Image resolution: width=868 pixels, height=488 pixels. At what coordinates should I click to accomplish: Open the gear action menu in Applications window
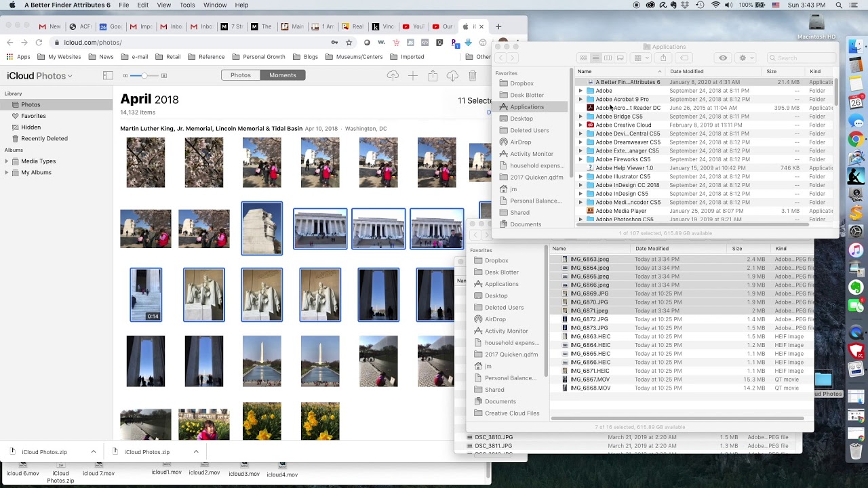745,58
